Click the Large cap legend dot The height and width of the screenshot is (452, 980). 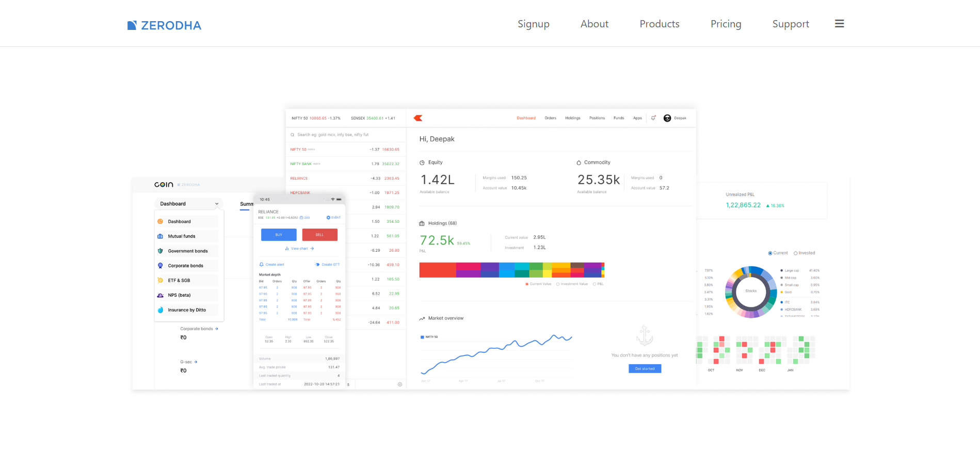click(782, 270)
